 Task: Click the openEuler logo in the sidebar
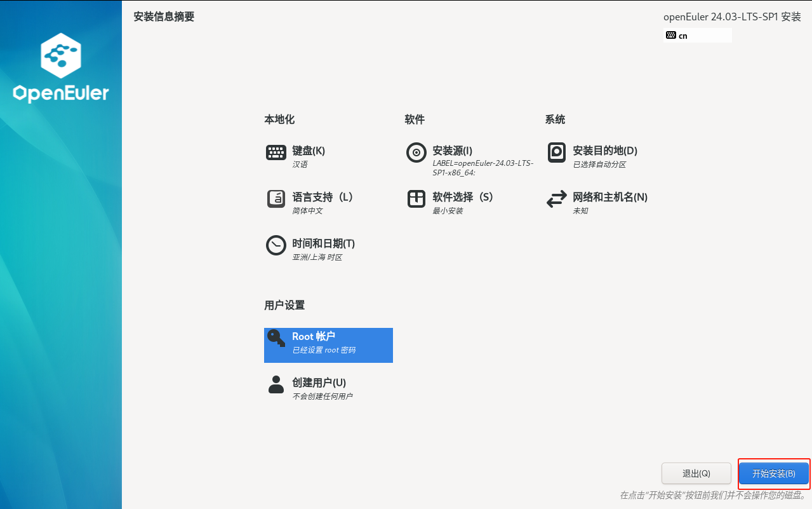tap(61, 56)
